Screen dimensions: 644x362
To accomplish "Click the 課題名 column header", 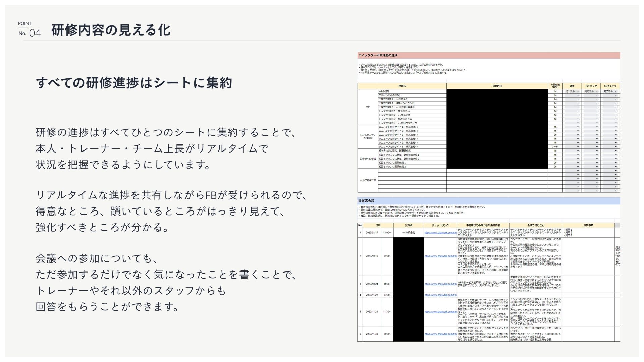I will point(402,86).
